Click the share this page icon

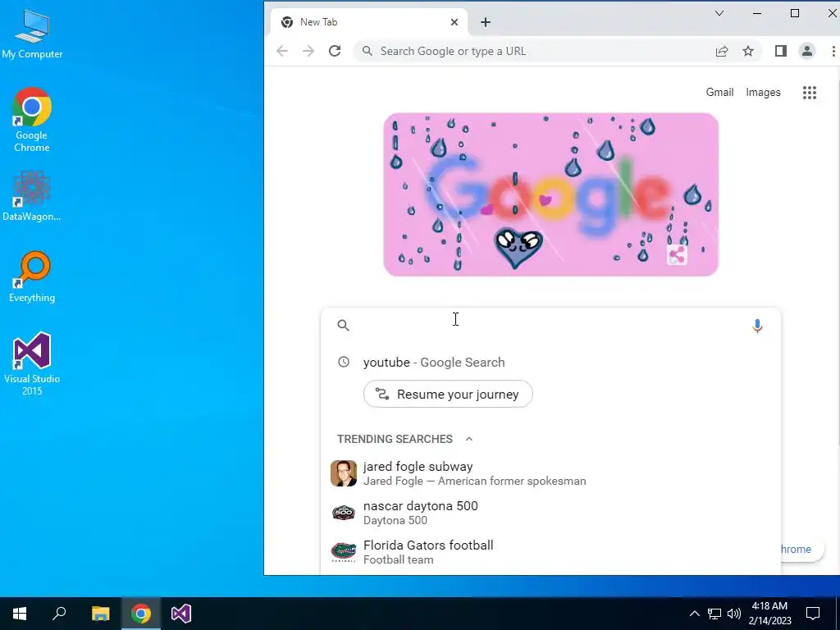pos(722,51)
